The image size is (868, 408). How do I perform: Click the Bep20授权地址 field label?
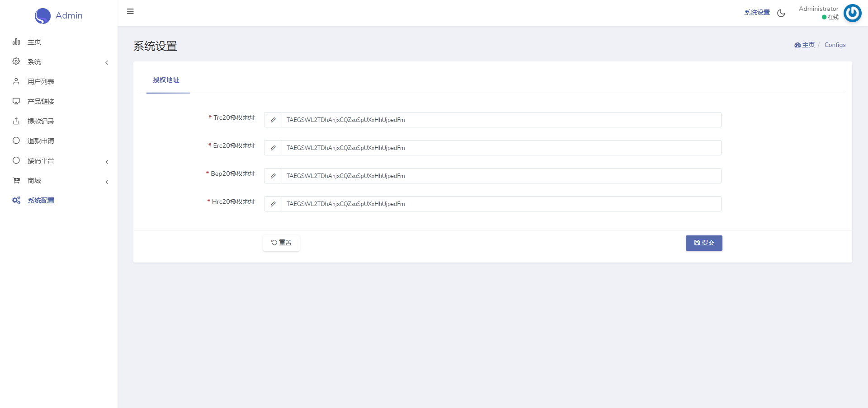pyautogui.click(x=233, y=174)
